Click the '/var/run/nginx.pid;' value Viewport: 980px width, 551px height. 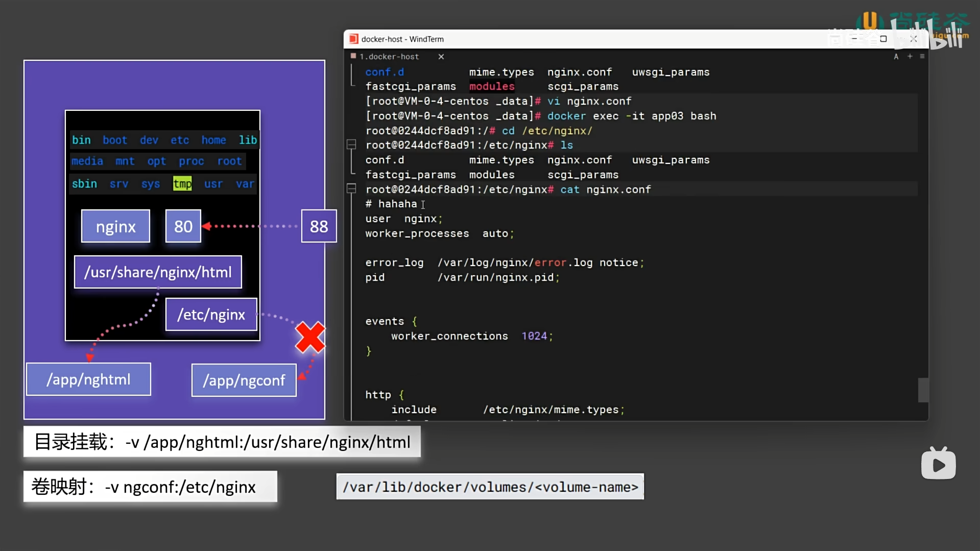[x=498, y=277]
